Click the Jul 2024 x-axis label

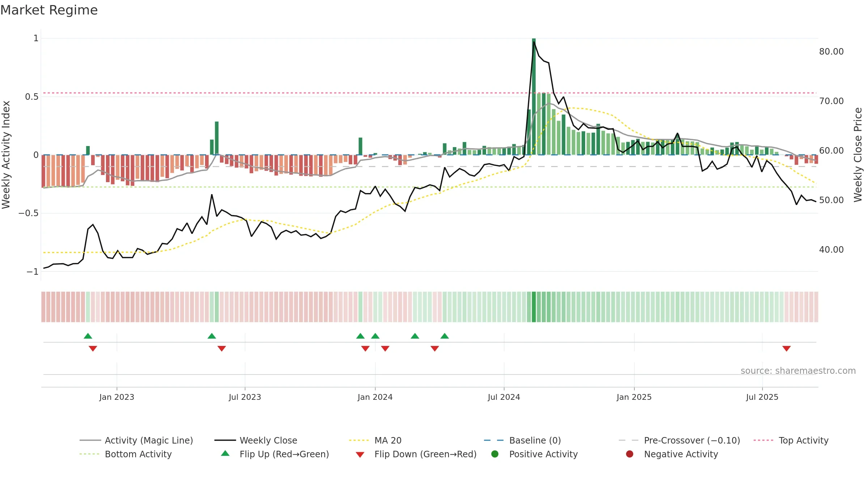pyautogui.click(x=504, y=397)
